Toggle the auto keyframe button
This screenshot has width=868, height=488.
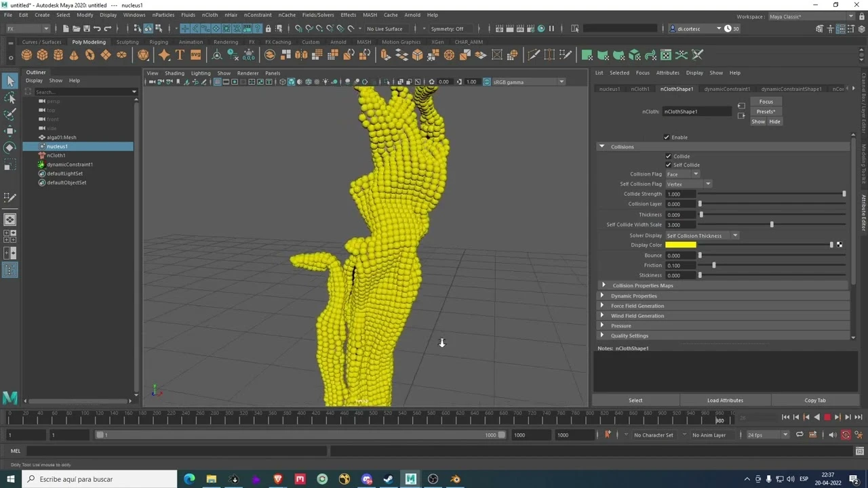click(846, 435)
